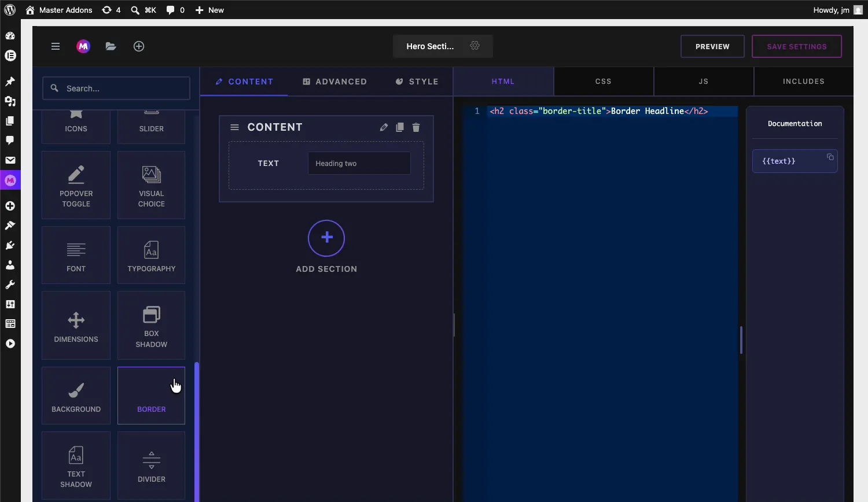Open the Comments sidebar icon
This screenshot has height=502, width=868.
click(x=10, y=141)
